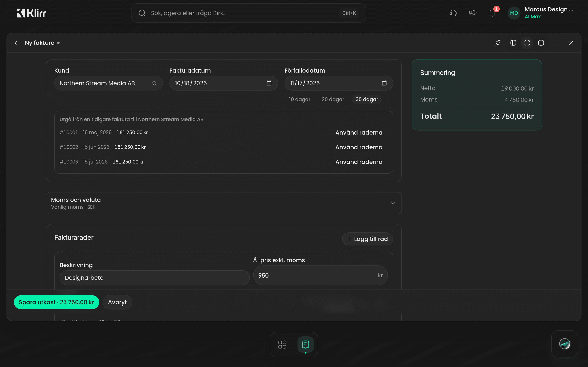Open the Kund customer dropdown
Screen dimensions: 588x367
click(x=108, y=83)
